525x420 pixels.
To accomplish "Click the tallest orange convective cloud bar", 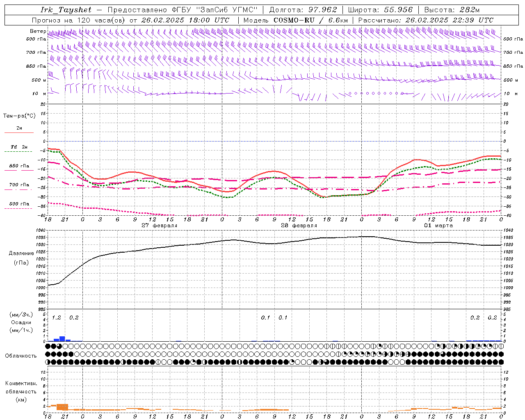I will pos(62,407).
